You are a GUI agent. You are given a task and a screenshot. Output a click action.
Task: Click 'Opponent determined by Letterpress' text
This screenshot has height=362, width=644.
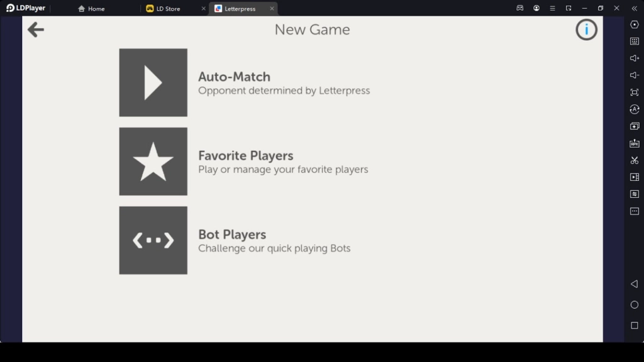coord(284,90)
